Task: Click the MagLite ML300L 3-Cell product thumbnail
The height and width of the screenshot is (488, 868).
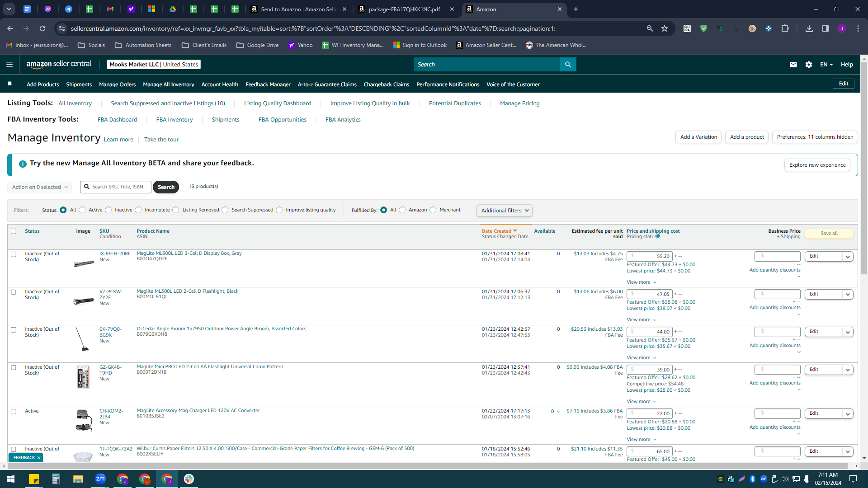Action: (84, 263)
